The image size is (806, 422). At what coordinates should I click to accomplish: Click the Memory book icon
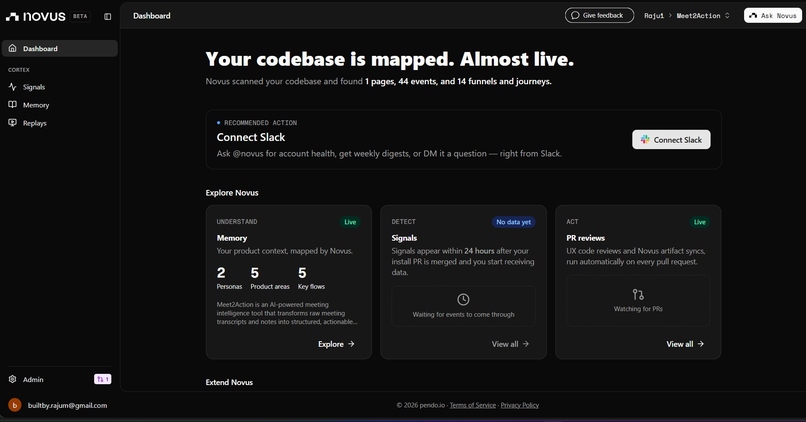click(x=12, y=104)
